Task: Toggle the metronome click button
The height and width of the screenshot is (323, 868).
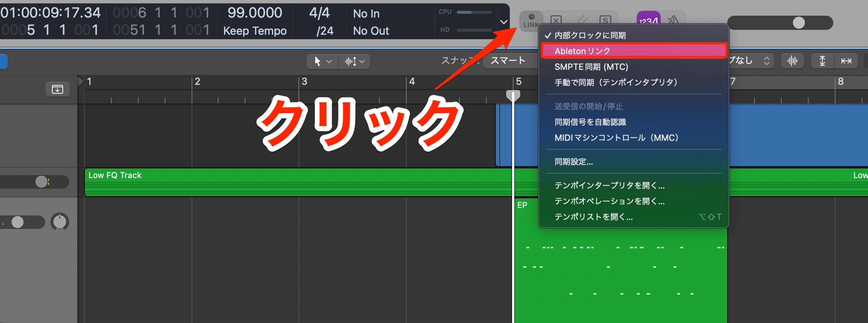Action: [x=673, y=19]
